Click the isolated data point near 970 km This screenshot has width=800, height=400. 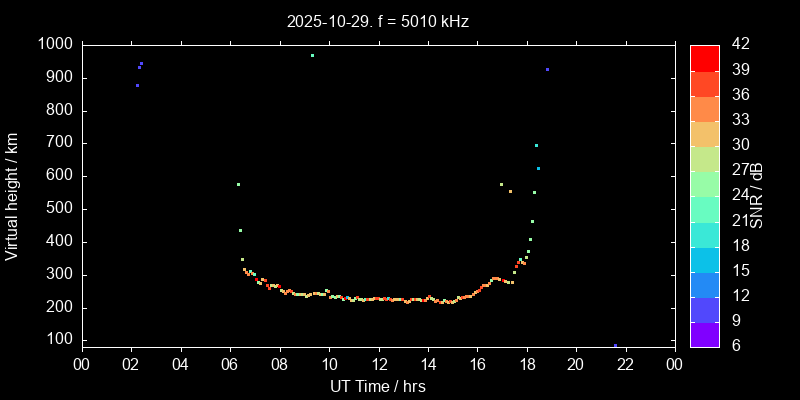coord(312,56)
